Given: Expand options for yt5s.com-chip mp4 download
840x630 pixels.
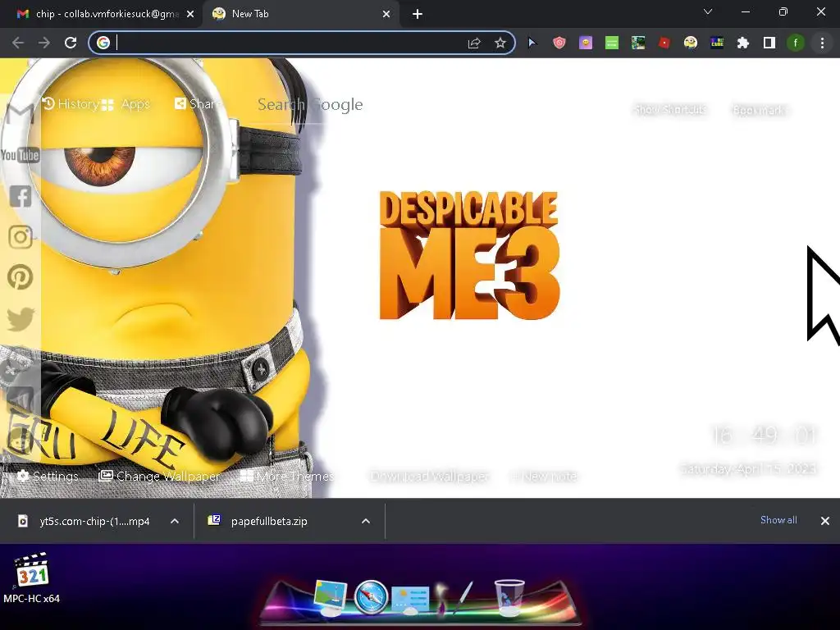Looking at the screenshot, I should coord(175,521).
